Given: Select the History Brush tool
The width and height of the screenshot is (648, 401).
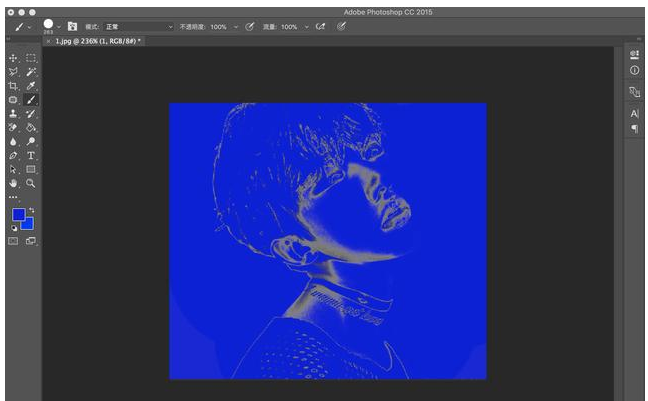Looking at the screenshot, I should click(31, 114).
